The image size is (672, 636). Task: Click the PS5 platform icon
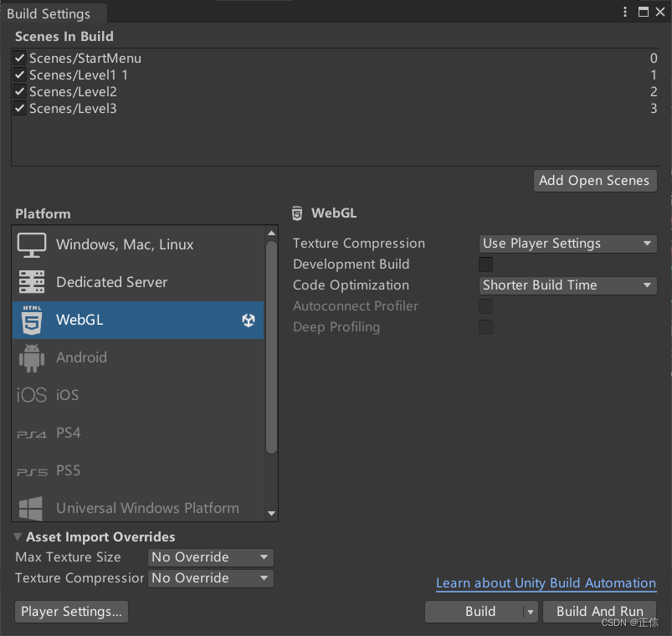click(32, 471)
